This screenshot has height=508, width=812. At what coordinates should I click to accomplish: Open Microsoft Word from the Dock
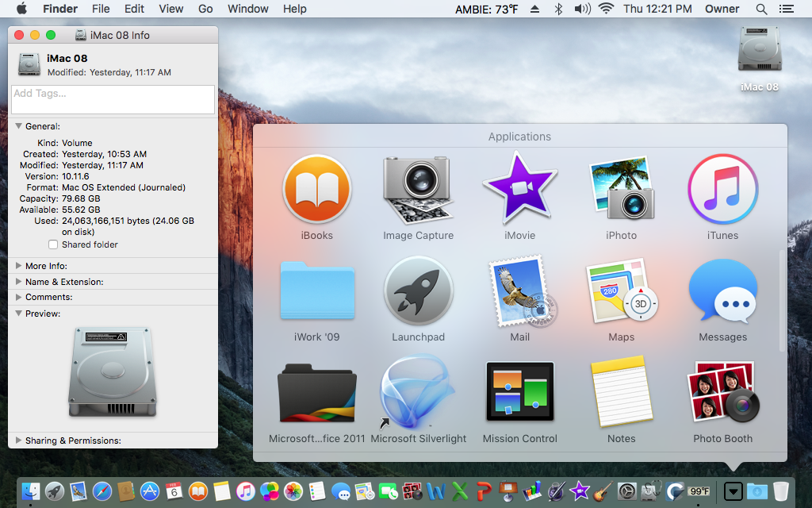click(435, 491)
